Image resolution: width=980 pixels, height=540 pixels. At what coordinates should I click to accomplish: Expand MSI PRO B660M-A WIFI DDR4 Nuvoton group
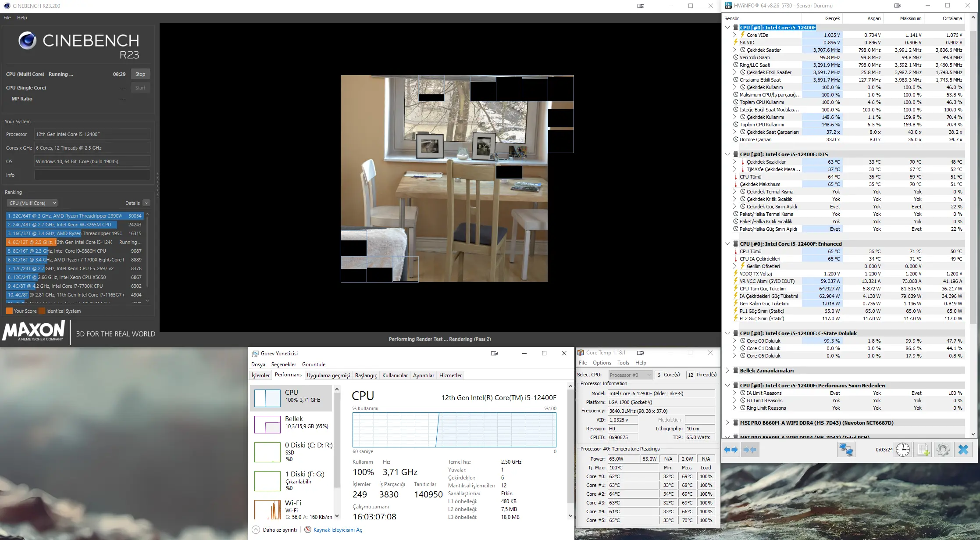[x=727, y=423]
